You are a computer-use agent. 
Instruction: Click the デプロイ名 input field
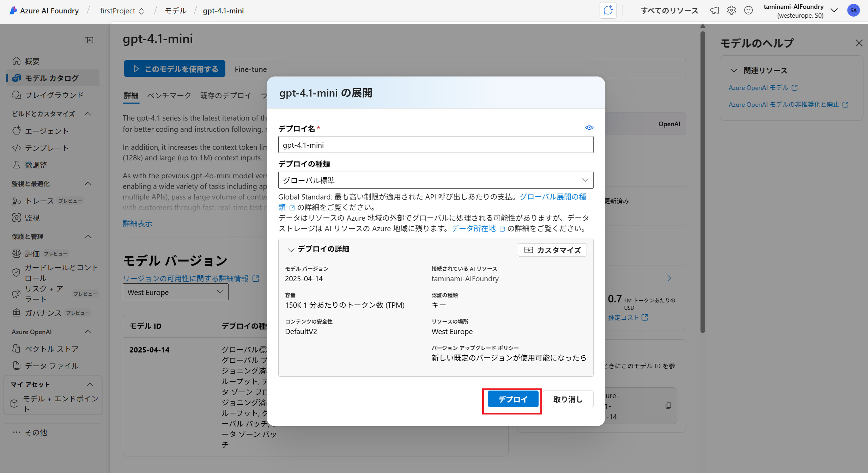pyautogui.click(x=436, y=145)
